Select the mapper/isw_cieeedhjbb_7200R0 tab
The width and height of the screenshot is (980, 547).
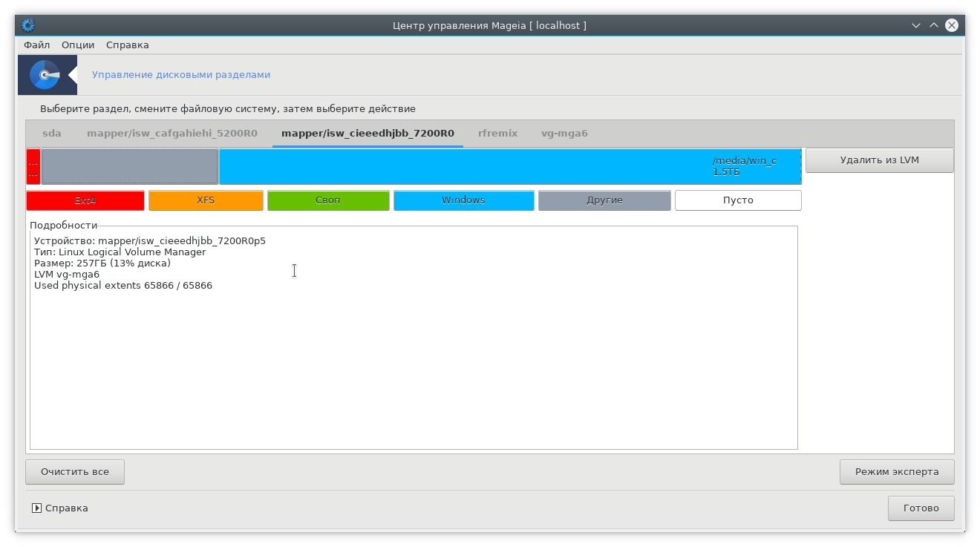[x=367, y=134]
